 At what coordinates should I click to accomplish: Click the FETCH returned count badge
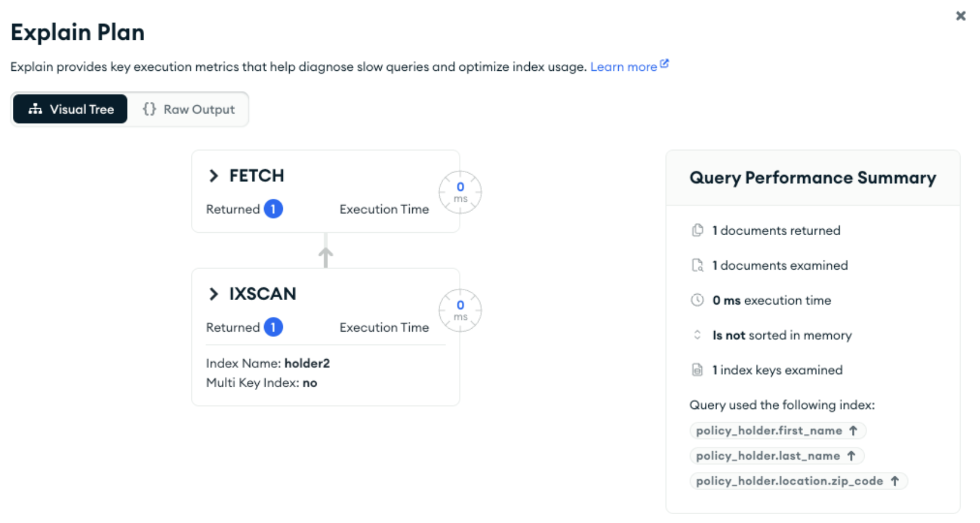pyautogui.click(x=273, y=209)
